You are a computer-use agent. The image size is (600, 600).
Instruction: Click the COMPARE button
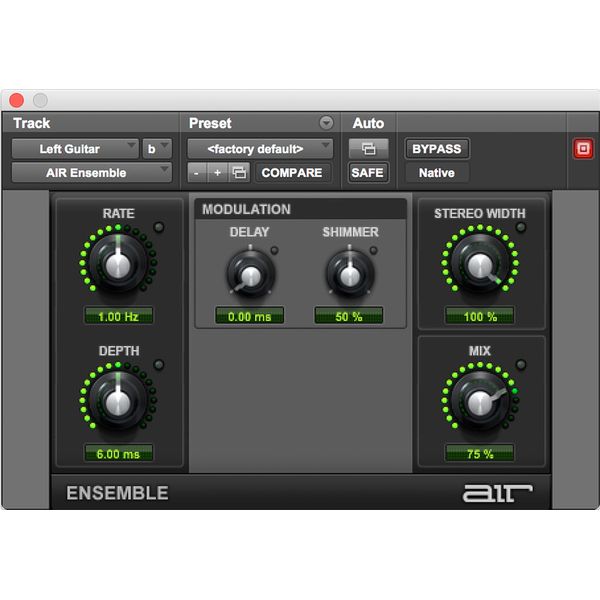click(292, 173)
